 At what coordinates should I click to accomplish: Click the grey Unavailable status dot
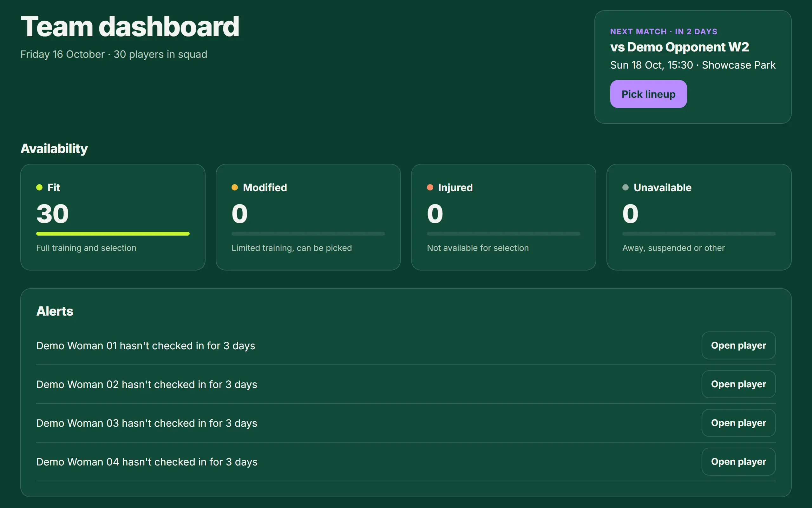click(625, 187)
